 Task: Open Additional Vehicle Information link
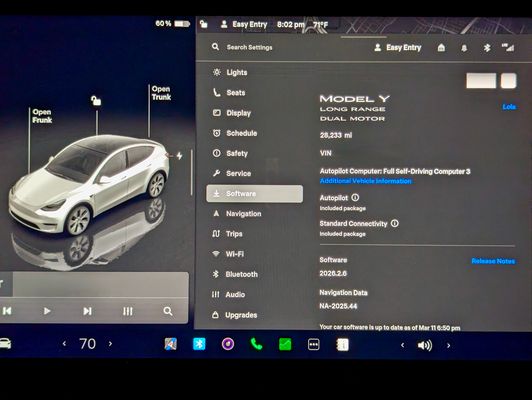coord(365,181)
